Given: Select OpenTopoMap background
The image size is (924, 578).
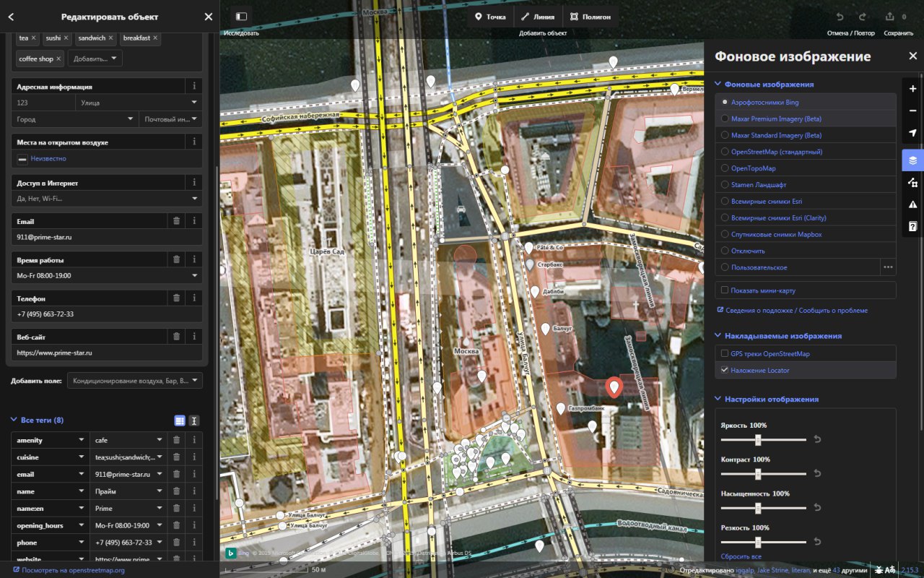Looking at the screenshot, I should 806,168.
